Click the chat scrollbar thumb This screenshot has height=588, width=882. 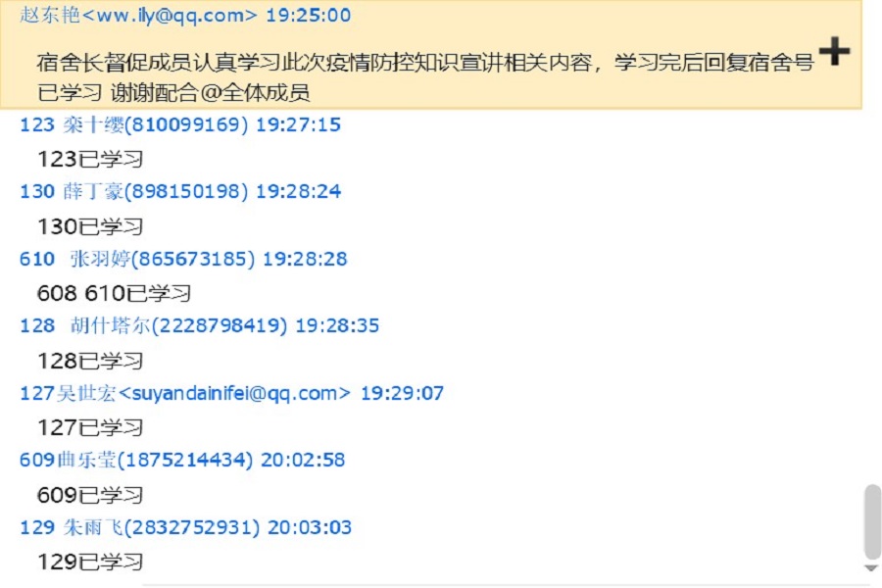point(872,521)
